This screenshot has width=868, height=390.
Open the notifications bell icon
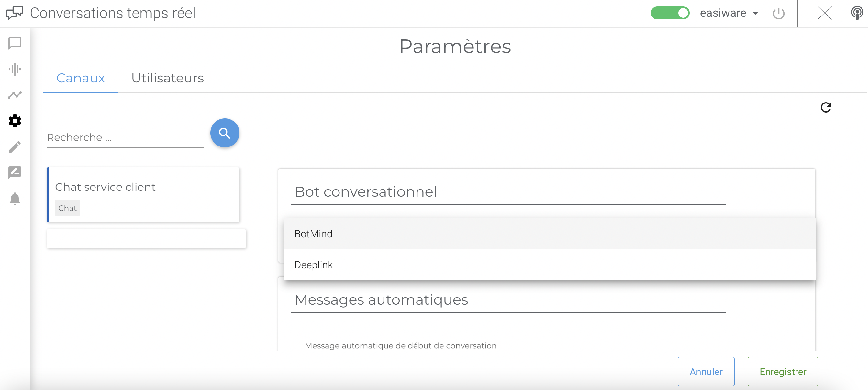[x=15, y=199]
